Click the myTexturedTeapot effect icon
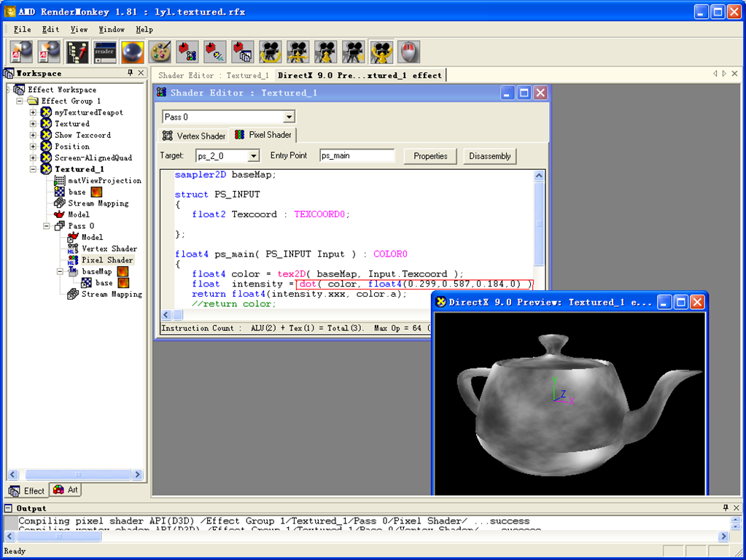This screenshot has height=560, width=746. click(x=46, y=112)
